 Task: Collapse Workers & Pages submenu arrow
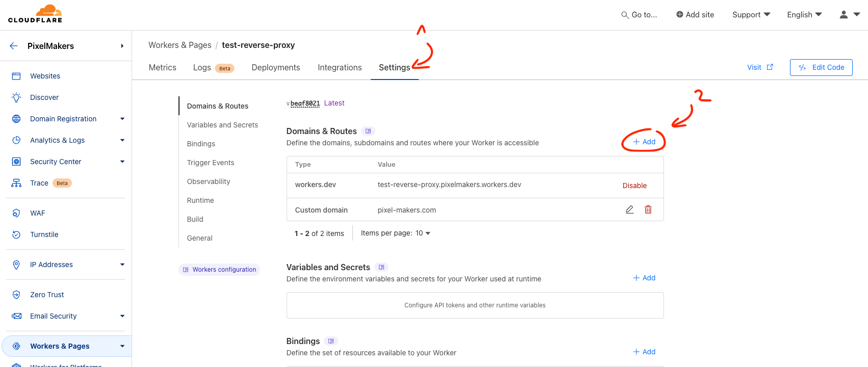(x=122, y=346)
